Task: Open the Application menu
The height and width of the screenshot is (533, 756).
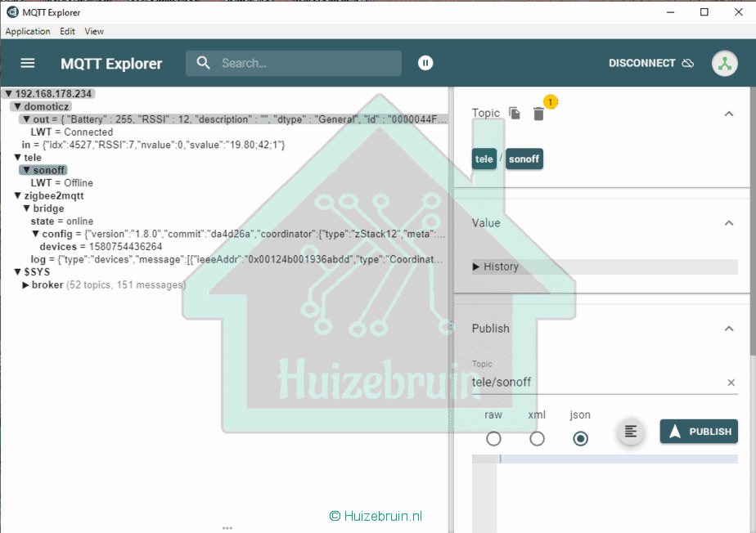Action: (28, 31)
